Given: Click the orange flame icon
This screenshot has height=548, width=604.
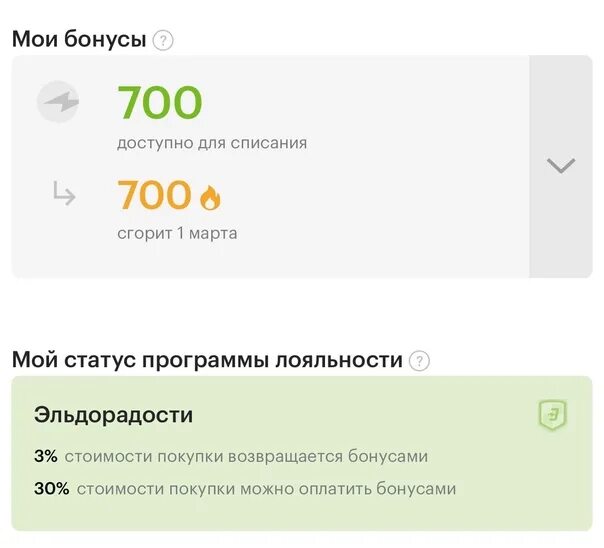Looking at the screenshot, I should tap(210, 197).
